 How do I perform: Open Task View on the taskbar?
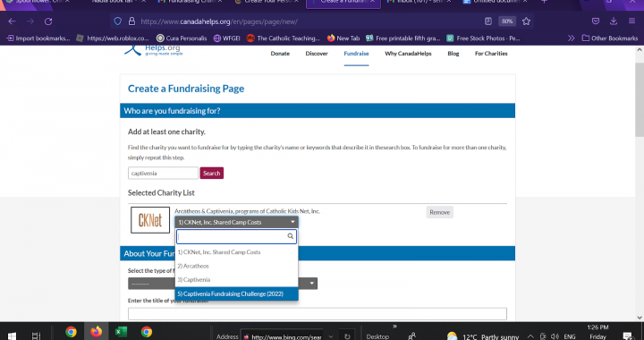(x=36, y=336)
